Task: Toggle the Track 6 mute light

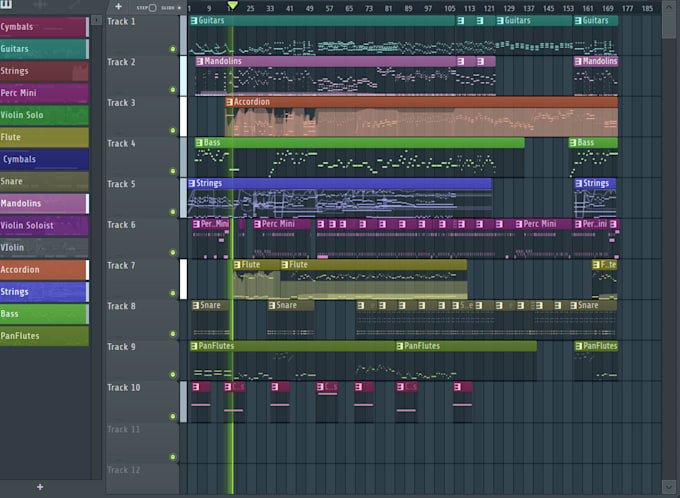Action: click(173, 252)
